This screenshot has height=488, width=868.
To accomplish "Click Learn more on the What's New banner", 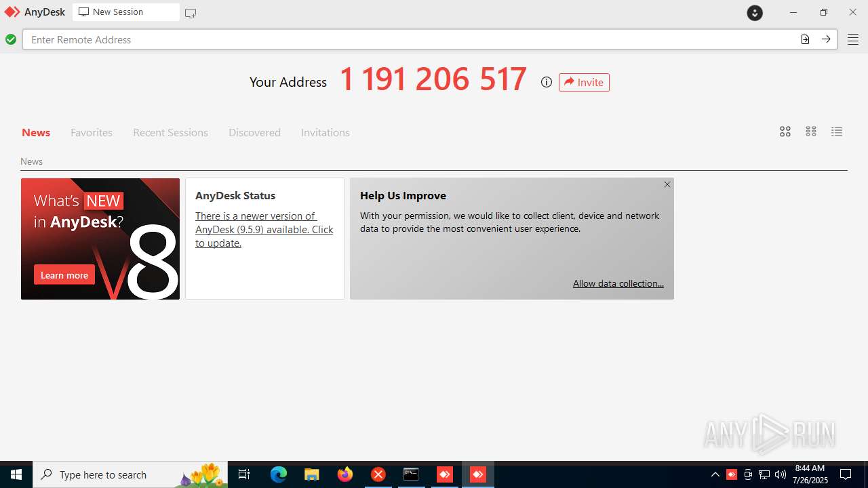I will pyautogui.click(x=64, y=274).
